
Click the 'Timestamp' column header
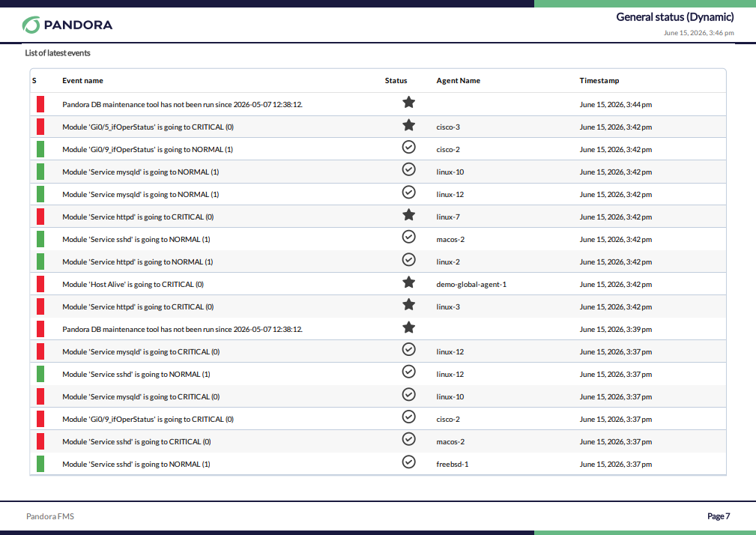pyautogui.click(x=599, y=80)
